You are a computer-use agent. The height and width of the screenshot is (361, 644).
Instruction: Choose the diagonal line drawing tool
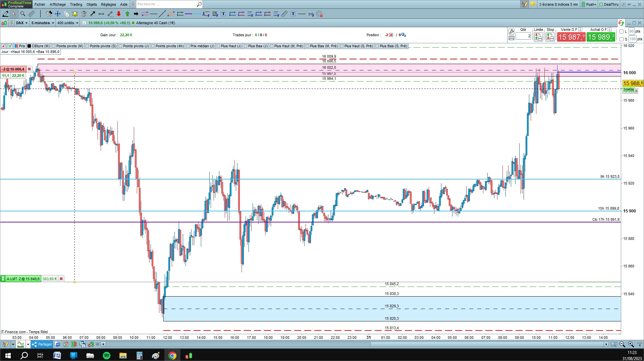[x=162, y=14]
